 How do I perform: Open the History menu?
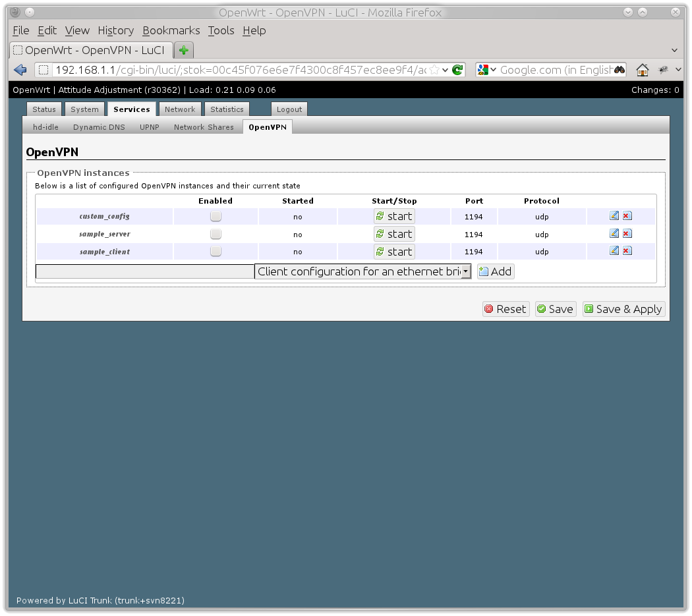tap(115, 30)
